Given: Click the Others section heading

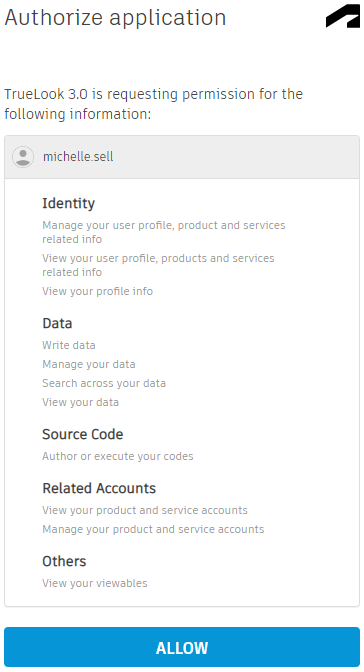Looking at the screenshot, I should click(64, 561).
